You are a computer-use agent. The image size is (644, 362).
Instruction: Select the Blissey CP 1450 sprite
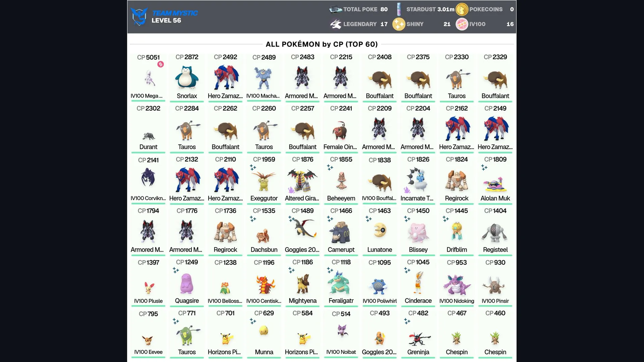tap(418, 233)
